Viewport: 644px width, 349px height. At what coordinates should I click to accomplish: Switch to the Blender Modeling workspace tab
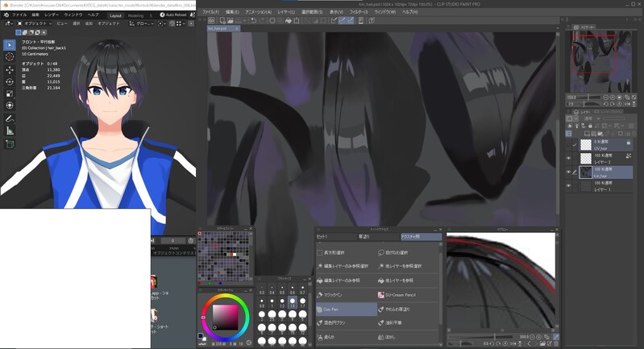pos(135,15)
